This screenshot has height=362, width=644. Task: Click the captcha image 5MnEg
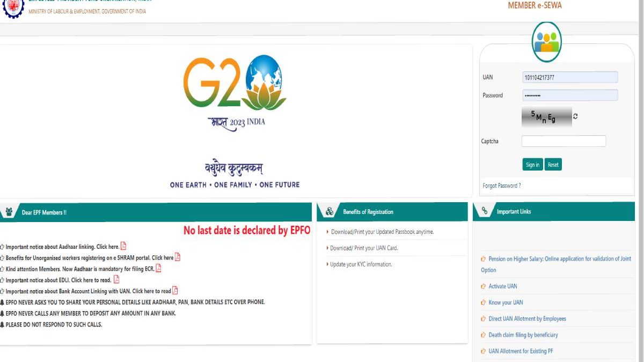[x=546, y=117]
